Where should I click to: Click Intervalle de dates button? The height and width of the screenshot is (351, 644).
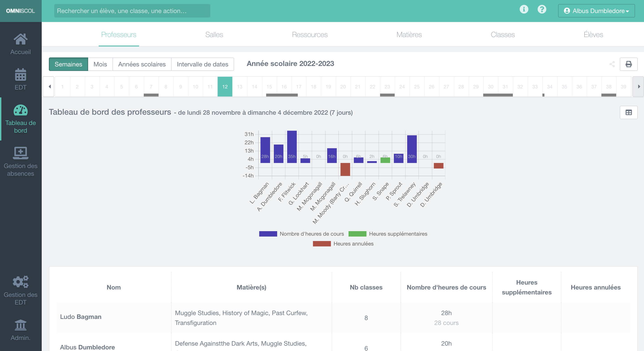pos(202,64)
